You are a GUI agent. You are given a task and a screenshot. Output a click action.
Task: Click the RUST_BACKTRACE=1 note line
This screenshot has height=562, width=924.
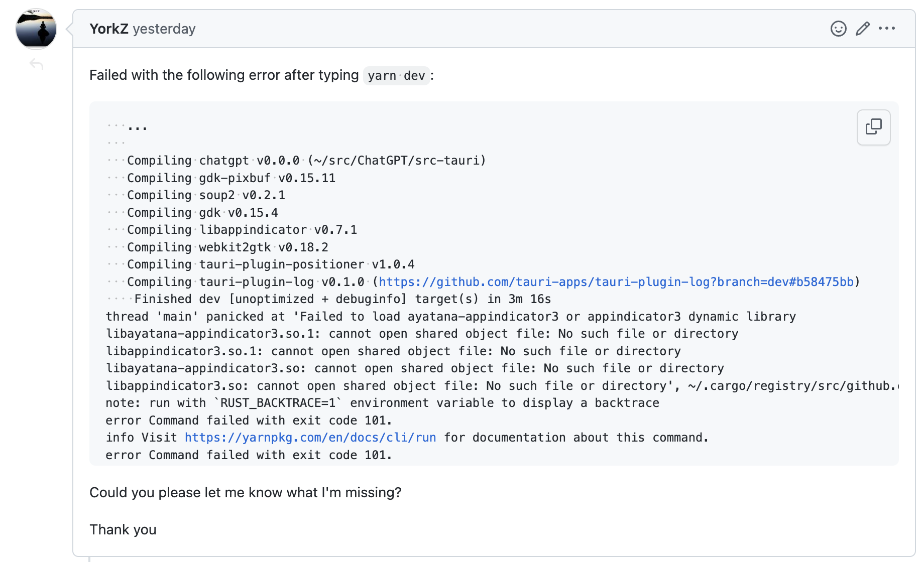click(x=382, y=403)
